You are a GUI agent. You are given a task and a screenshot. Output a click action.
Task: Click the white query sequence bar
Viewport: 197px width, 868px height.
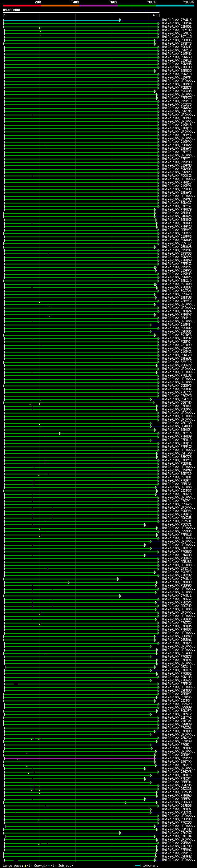(x=81, y=12)
